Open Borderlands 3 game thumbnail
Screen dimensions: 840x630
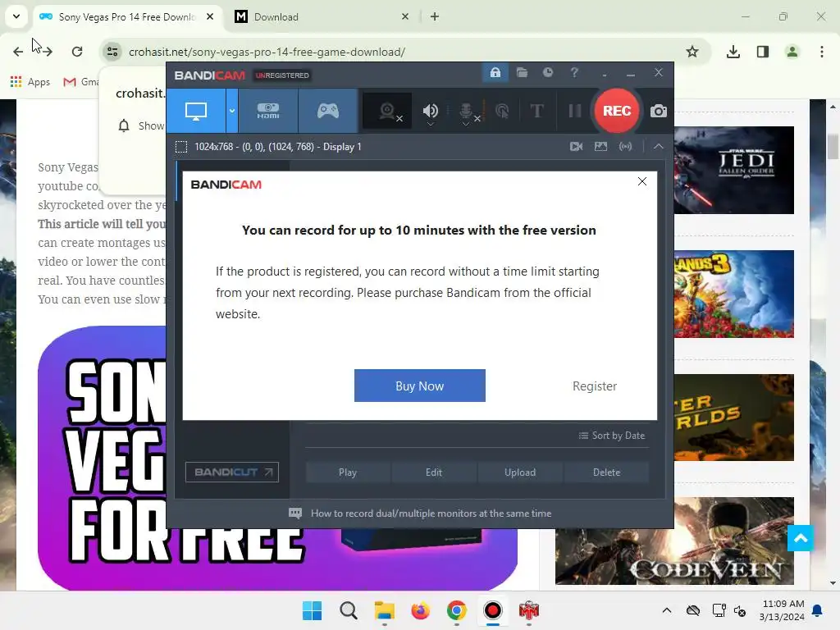pos(734,294)
